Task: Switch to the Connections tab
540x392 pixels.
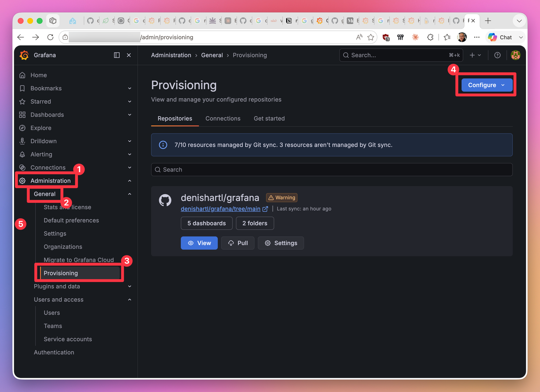Action: [223, 118]
